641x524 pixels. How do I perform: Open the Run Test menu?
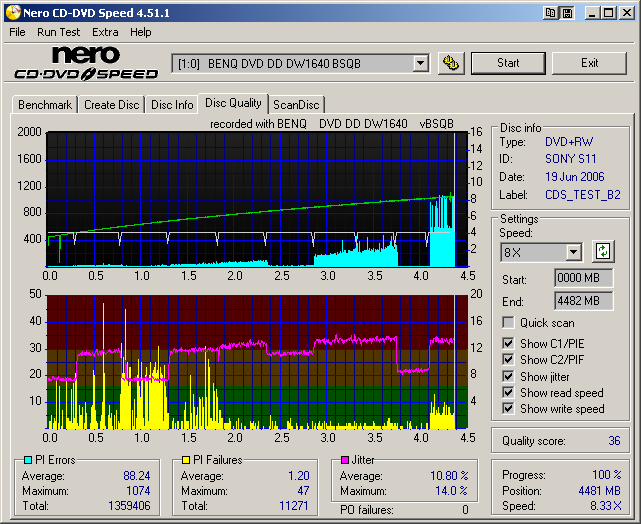point(58,32)
